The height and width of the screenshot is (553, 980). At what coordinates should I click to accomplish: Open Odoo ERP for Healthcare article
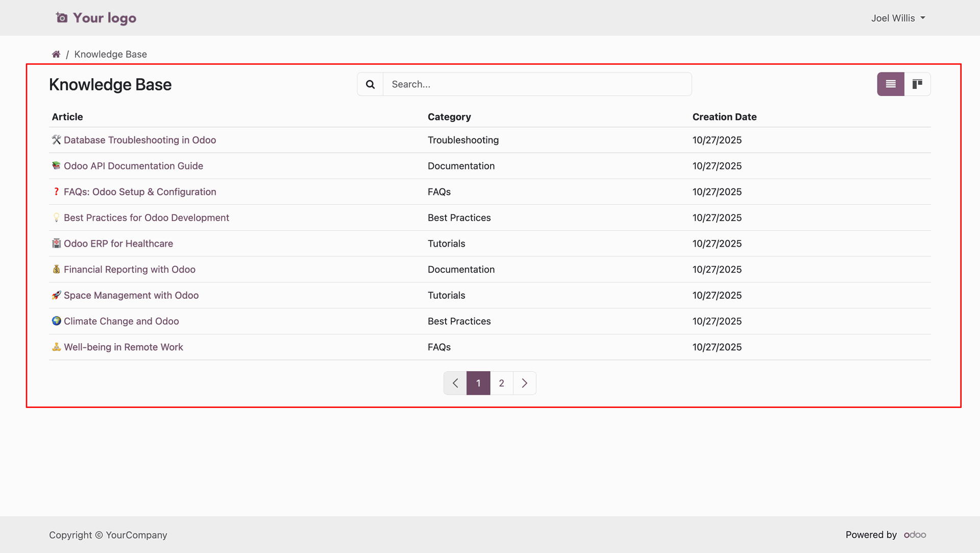pyautogui.click(x=118, y=244)
